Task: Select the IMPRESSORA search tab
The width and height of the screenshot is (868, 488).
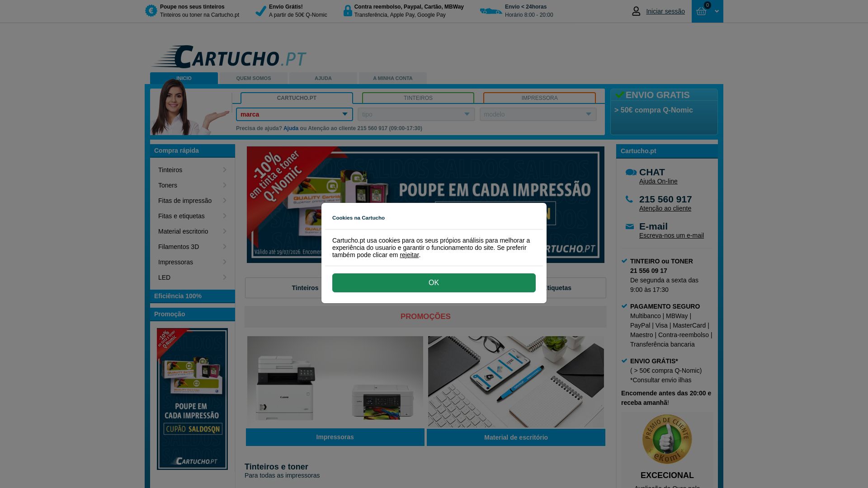Action: click(539, 98)
